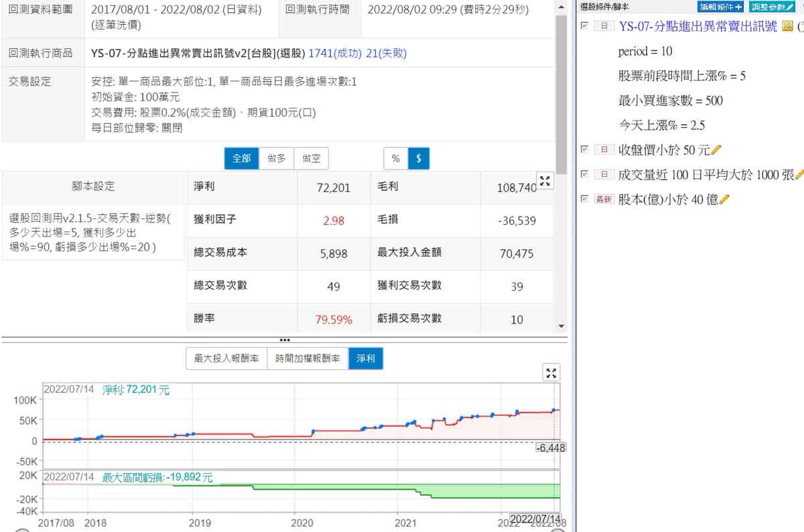Switch display to percent (%) mode
The height and width of the screenshot is (532, 804).
coord(395,159)
